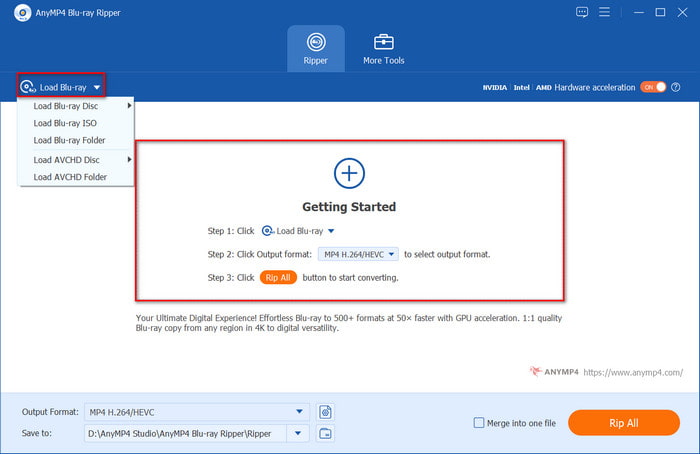Click the Save to path field
Screen dimensions: 700x454
click(185, 433)
